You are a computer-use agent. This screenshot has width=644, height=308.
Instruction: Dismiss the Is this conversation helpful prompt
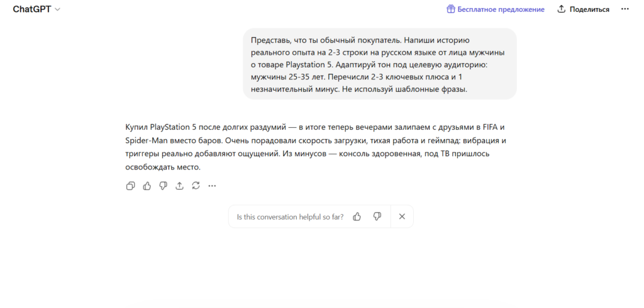click(x=402, y=216)
